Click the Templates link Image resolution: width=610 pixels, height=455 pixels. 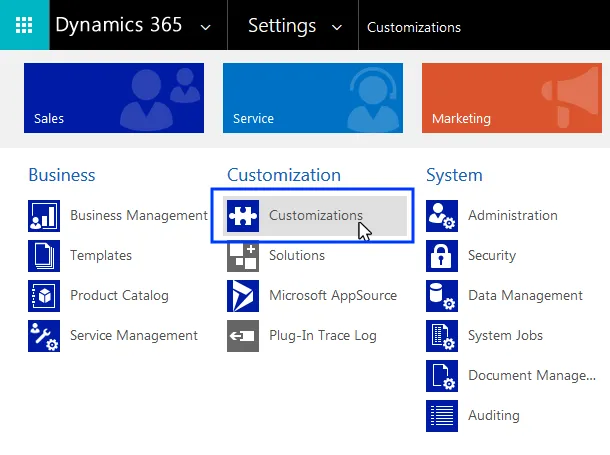101,256
